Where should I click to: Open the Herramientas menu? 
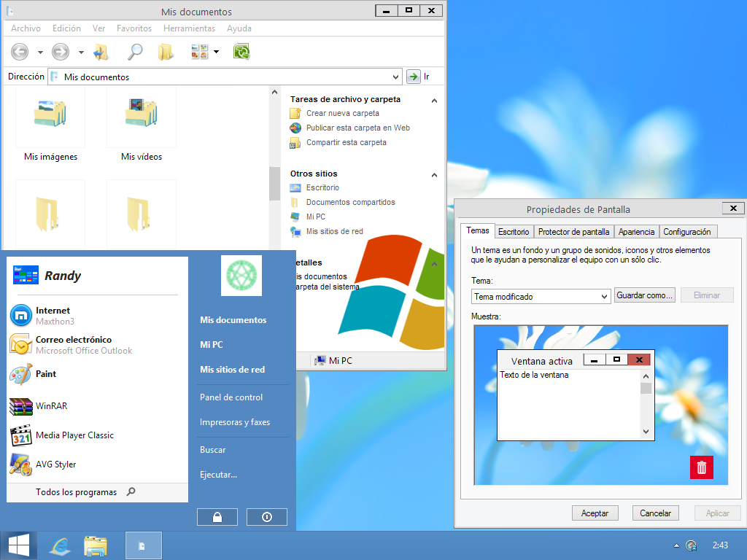tap(189, 28)
